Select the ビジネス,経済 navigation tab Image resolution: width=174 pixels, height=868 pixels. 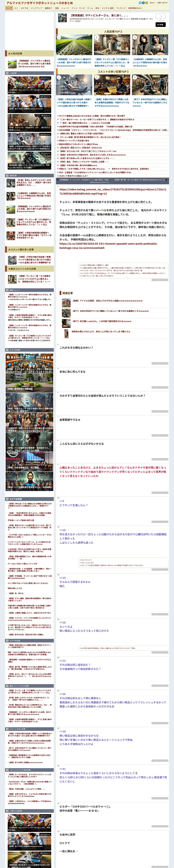[108, 8]
